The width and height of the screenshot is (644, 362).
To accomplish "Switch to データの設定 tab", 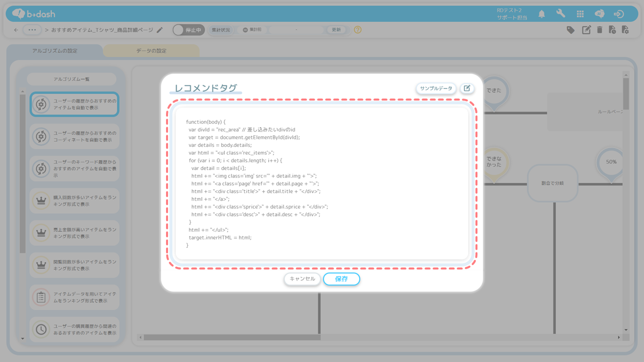I will click(x=151, y=51).
